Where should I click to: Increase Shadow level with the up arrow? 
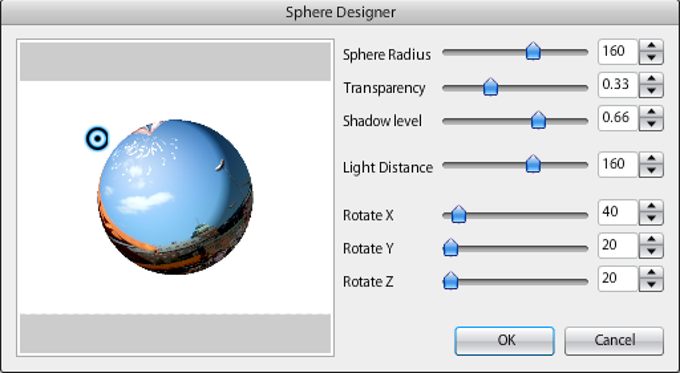(651, 112)
